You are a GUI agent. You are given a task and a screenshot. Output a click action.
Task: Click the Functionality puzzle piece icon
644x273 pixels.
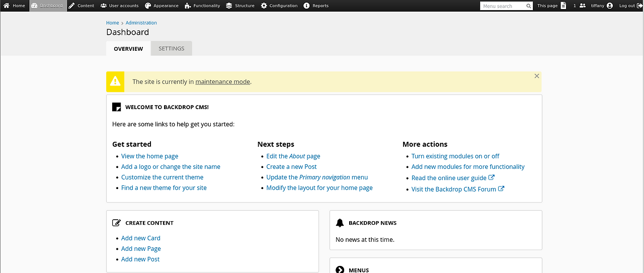[188, 6]
